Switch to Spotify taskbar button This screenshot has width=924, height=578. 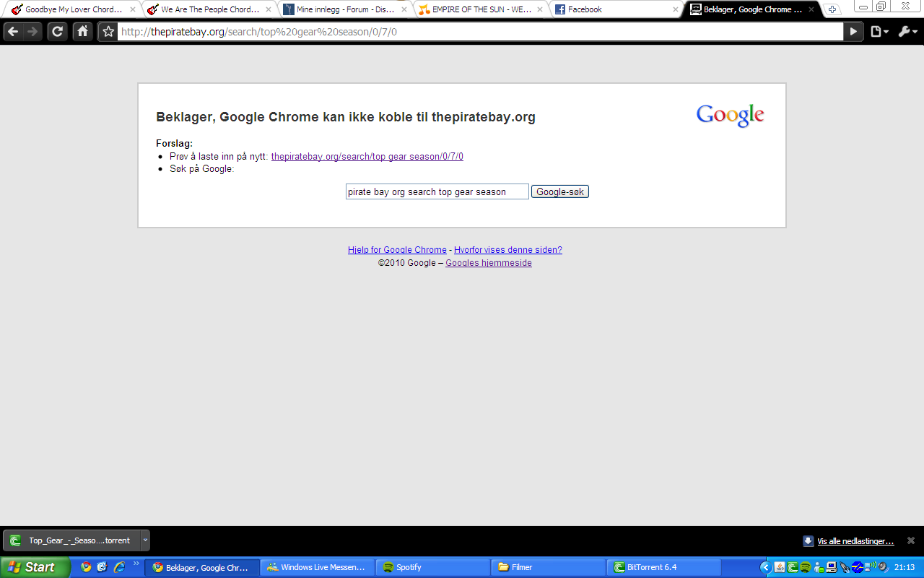coord(433,567)
